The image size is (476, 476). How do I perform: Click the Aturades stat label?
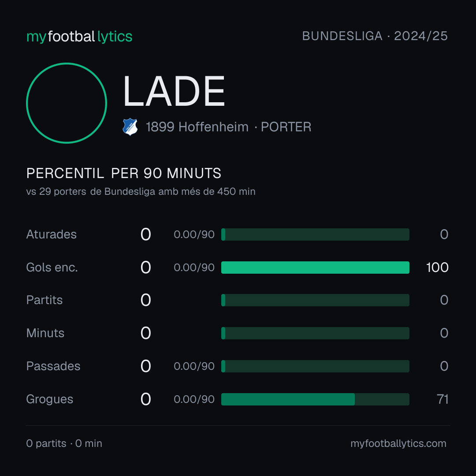pyautogui.click(x=51, y=234)
